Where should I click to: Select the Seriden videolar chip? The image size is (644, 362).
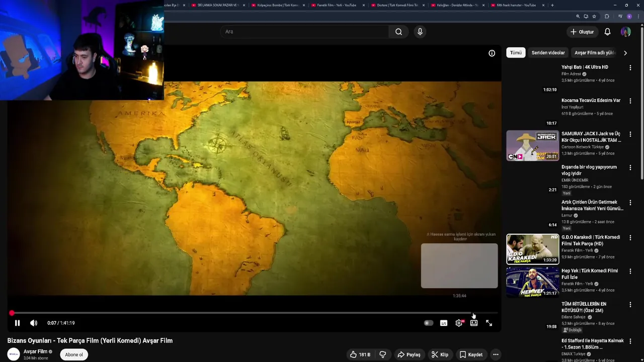[548, 53]
